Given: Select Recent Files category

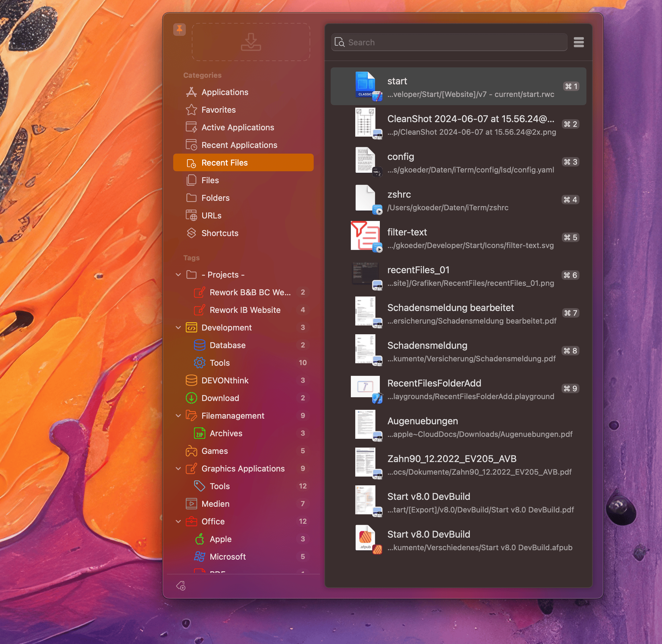Looking at the screenshot, I should (243, 162).
